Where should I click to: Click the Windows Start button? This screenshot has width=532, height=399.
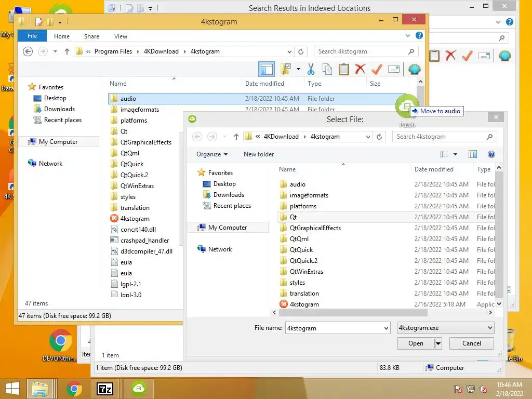tap(12, 389)
